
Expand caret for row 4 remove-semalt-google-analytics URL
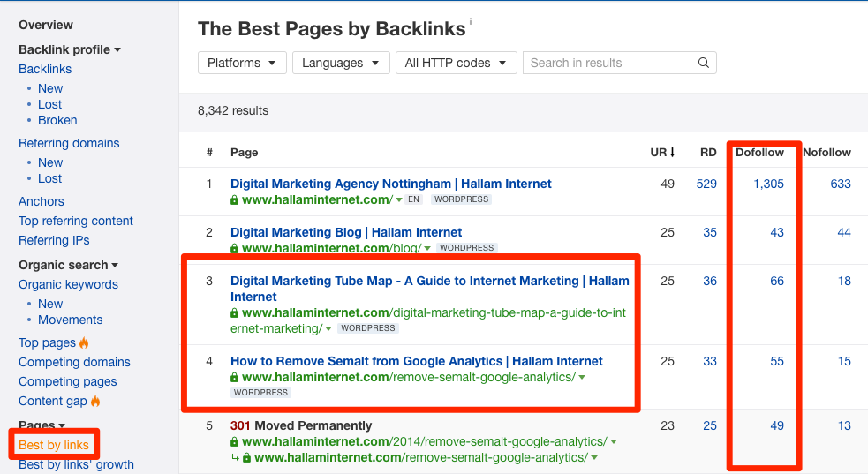[x=582, y=378]
